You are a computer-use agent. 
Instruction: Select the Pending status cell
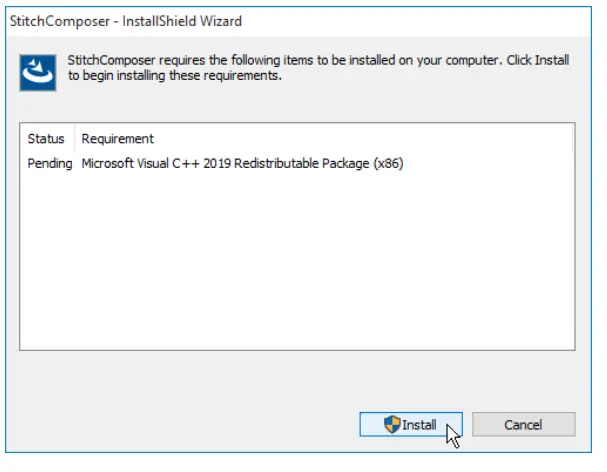click(x=48, y=163)
